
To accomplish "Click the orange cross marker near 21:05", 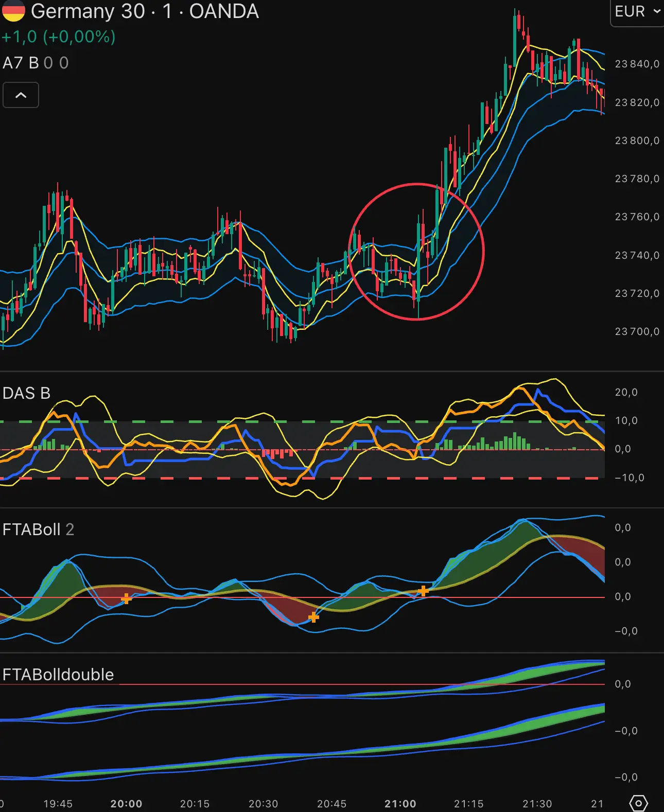I will pos(423,591).
